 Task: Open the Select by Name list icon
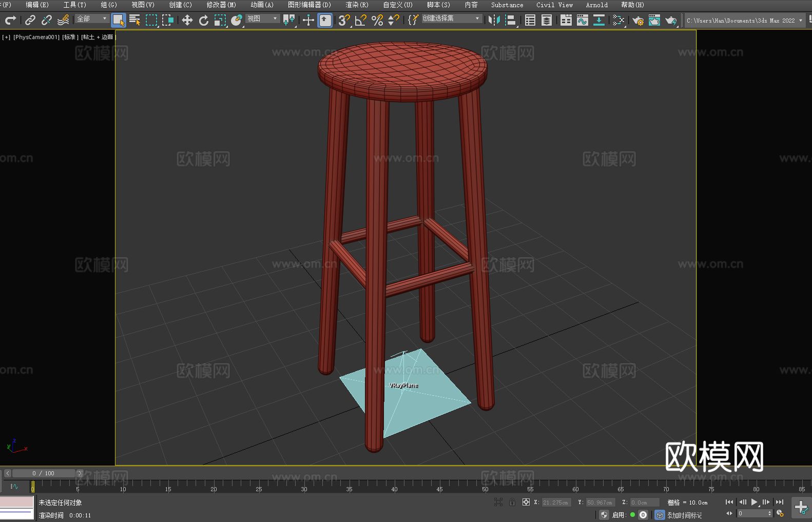(135, 20)
